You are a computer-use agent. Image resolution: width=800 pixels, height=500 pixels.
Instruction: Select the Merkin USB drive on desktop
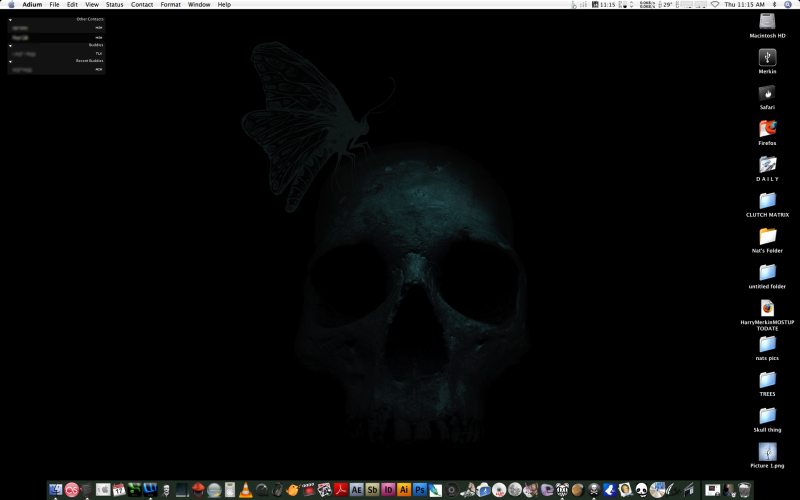tap(767, 57)
